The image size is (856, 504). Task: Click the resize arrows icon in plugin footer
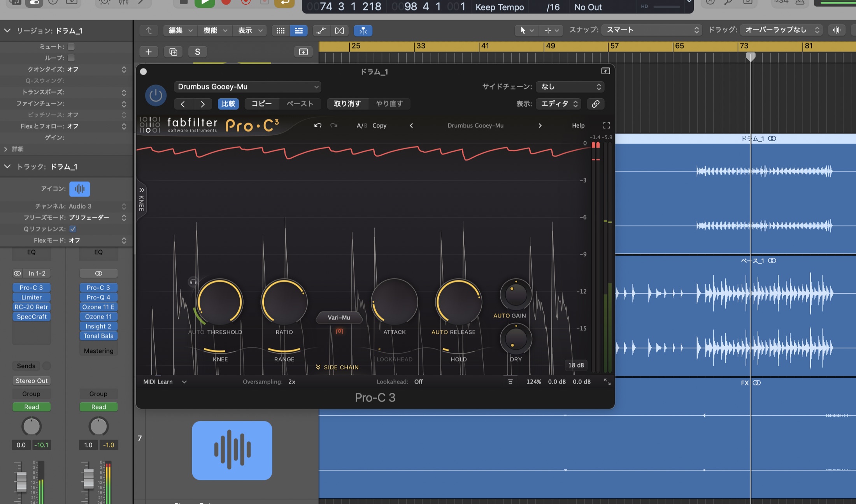pos(607,382)
